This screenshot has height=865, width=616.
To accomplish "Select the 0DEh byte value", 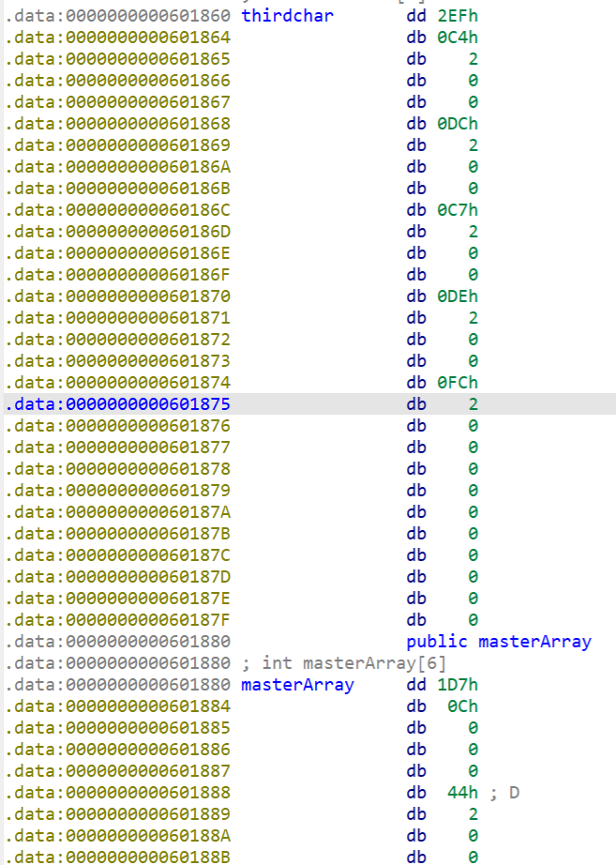I will [455, 296].
